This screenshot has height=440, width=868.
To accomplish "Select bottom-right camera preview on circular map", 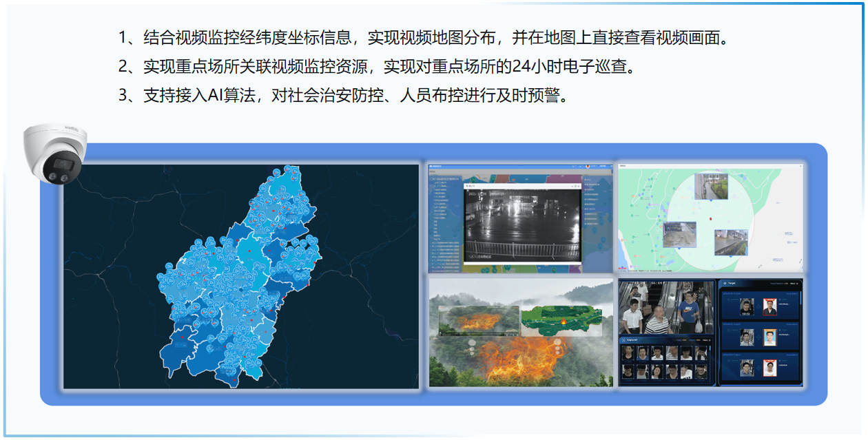I will coord(730,242).
